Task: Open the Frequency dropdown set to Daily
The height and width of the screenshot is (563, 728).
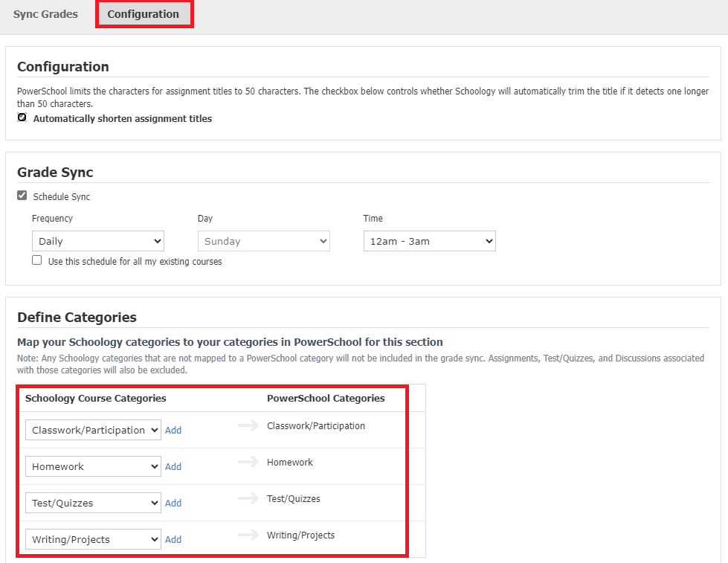Action: click(98, 241)
